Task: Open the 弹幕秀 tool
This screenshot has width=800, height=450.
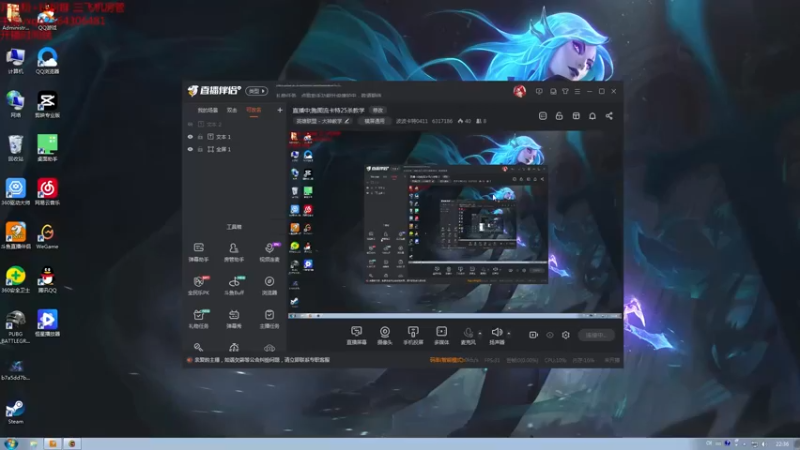Action: click(234, 318)
